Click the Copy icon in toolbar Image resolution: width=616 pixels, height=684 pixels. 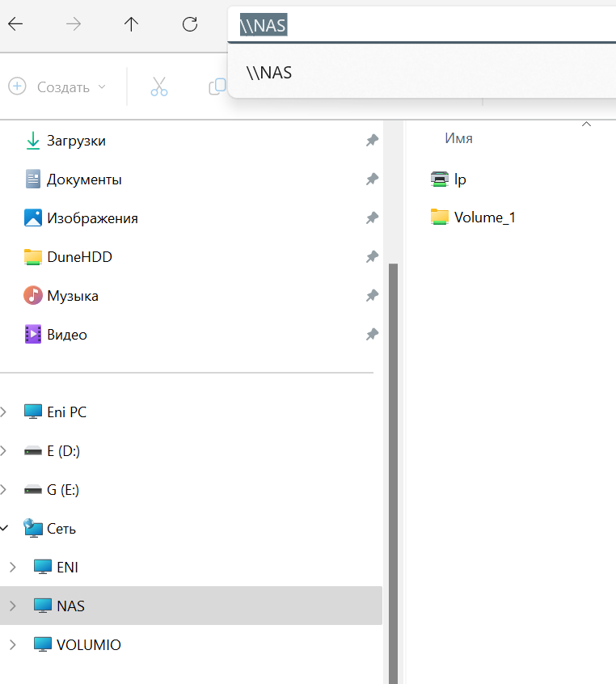[217, 87]
